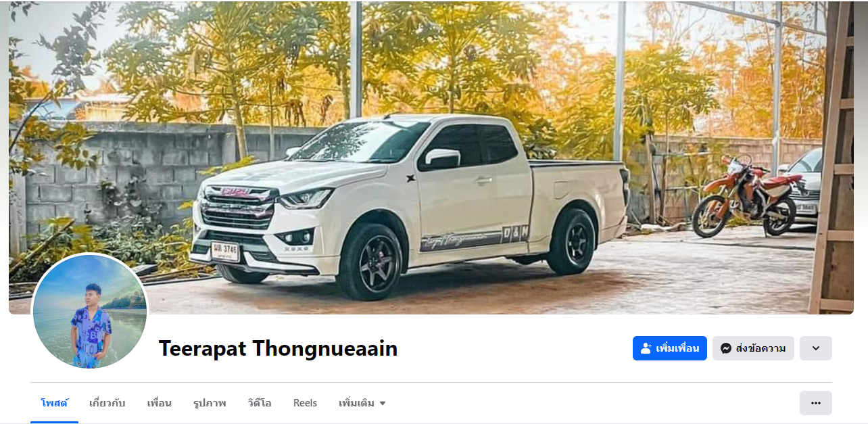
Task: Open the วิดีโอ videos tab
Action: [x=260, y=403]
